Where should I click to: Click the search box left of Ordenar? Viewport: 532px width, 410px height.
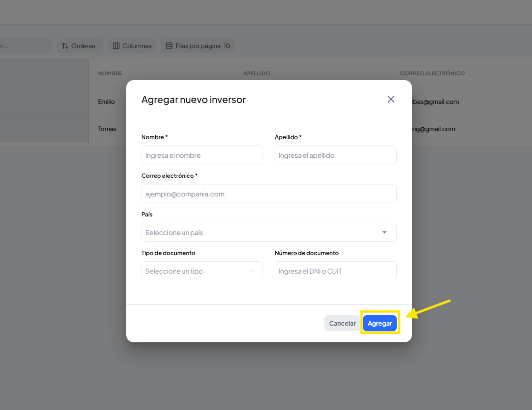tap(26, 46)
